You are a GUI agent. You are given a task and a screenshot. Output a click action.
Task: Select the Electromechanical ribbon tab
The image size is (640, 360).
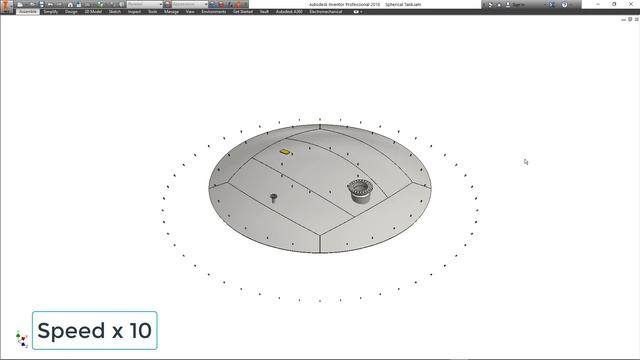325,12
